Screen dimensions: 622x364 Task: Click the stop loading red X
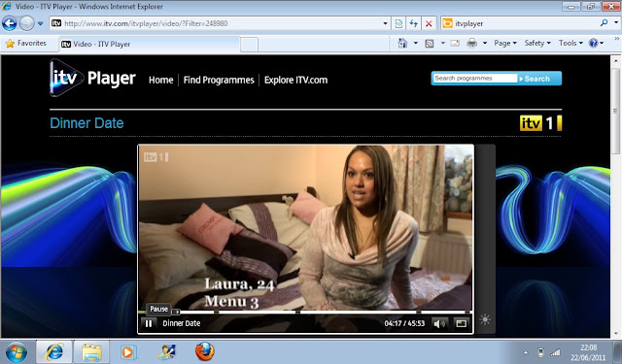point(429,23)
